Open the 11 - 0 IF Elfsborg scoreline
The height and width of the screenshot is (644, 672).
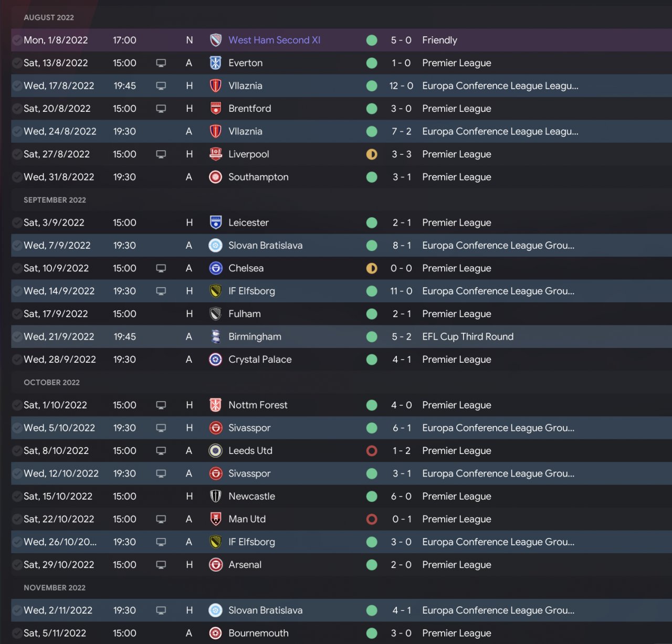point(401,291)
